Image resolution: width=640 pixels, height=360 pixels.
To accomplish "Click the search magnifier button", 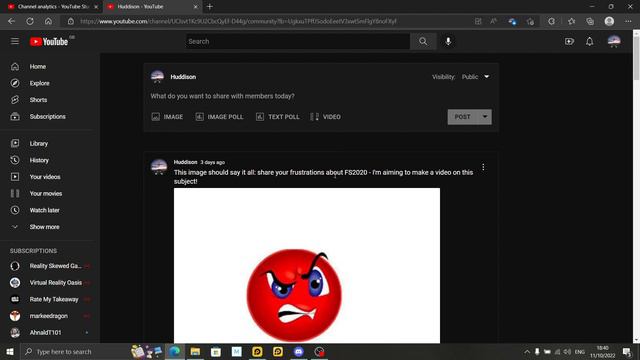I will click(x=423, y=41).
